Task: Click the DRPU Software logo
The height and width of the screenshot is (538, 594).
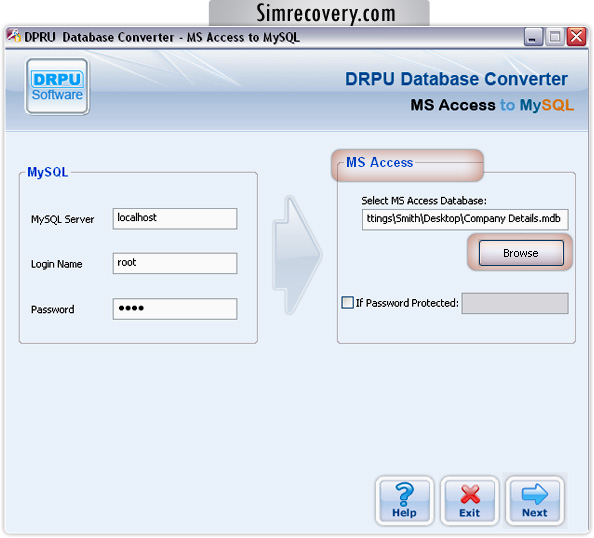Action: click(57, 86)
